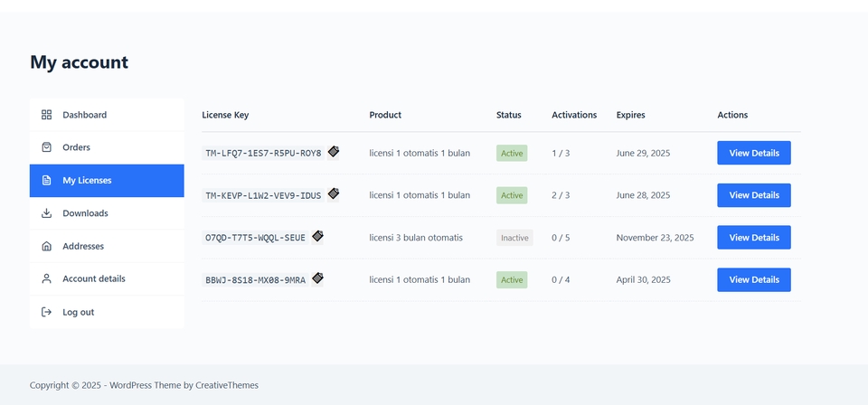Click the 'November 23, 2025' expiry date
The image size is (868, 405).
pyautogui.click(x=655, y=238)
